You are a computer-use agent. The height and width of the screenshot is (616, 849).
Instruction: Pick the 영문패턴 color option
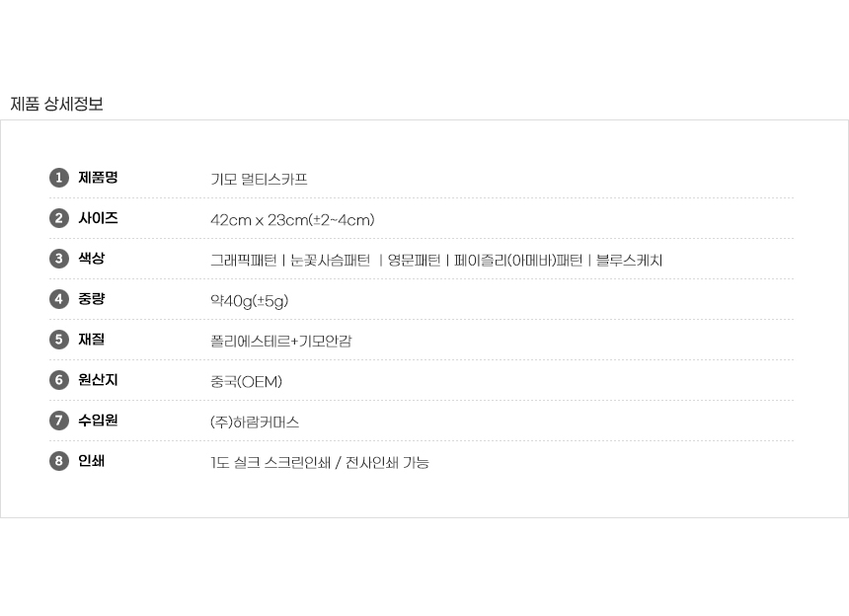(414, 261)
